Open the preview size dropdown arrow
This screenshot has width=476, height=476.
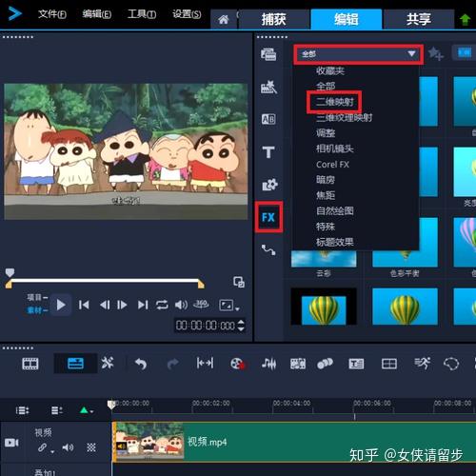(x=237, y=308)
